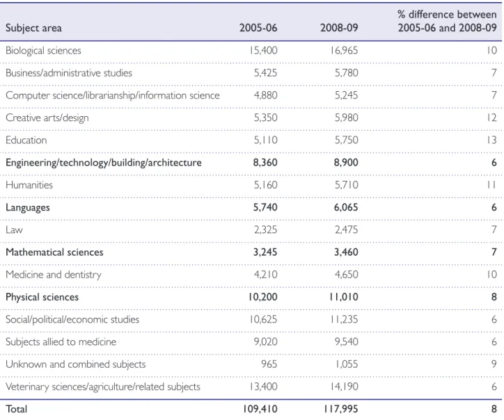Click the 12 percent difference cell
The image size is (504, 420).
pos(491,118)
